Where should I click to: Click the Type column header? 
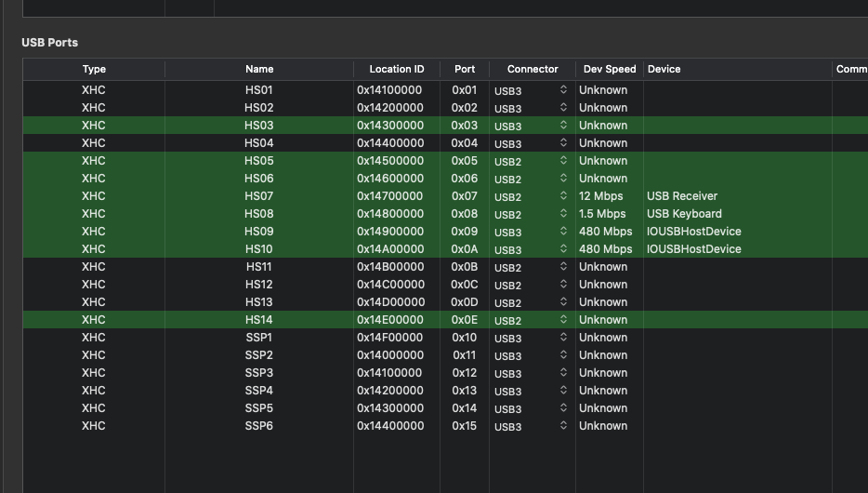[x=94, y=69]
